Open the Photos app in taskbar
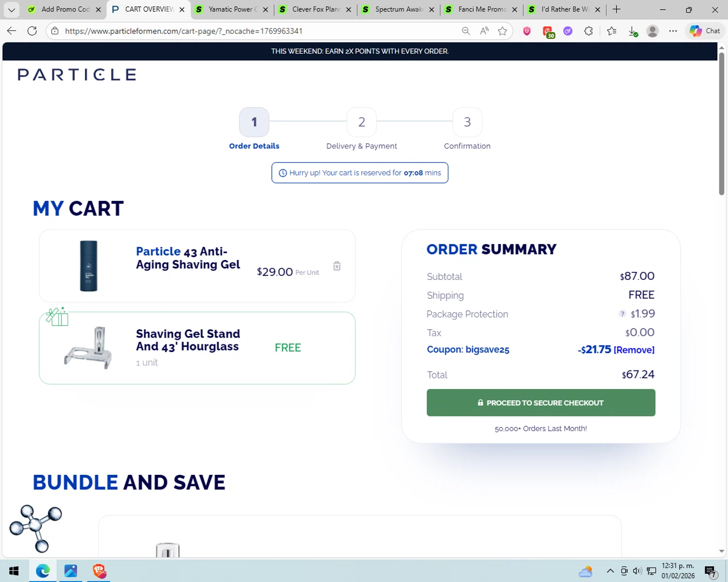The height and width of the screenshot is (582, 728). 71,571
